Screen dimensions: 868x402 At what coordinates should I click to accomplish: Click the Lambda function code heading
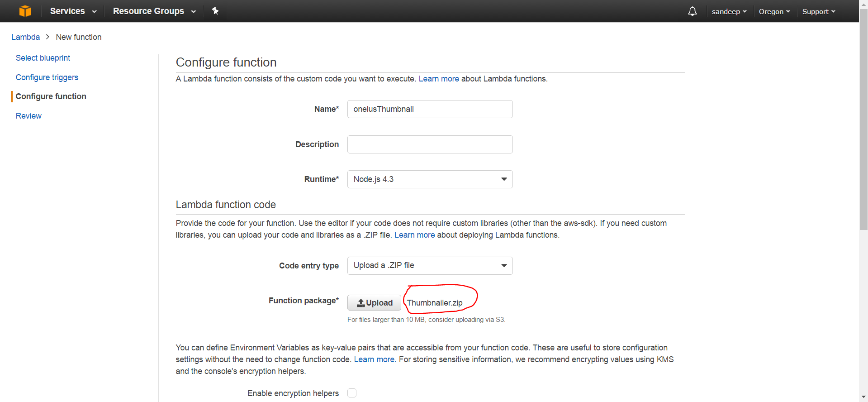226,205
